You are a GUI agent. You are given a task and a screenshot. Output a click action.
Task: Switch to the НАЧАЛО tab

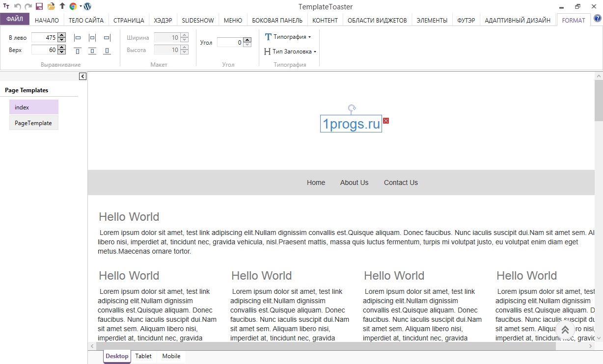click(47, 20)
